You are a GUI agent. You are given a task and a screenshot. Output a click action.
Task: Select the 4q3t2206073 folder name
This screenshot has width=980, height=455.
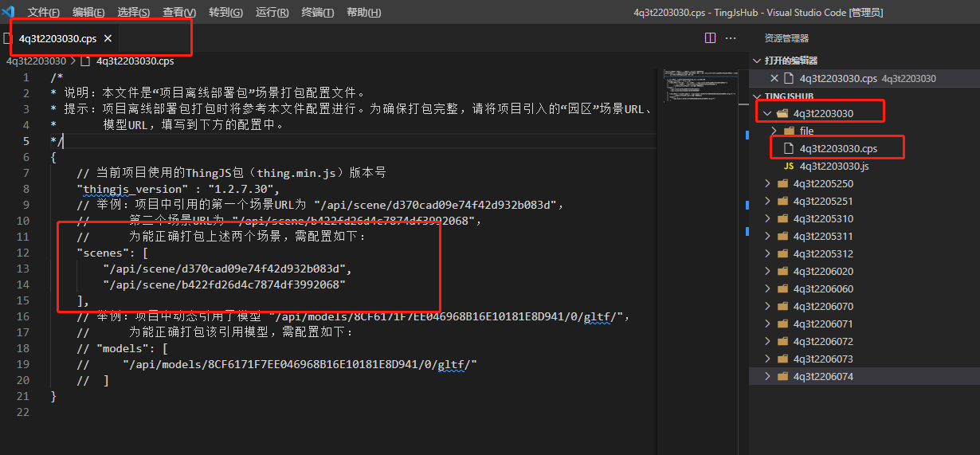pyautogui.click(x=823, y=359)
